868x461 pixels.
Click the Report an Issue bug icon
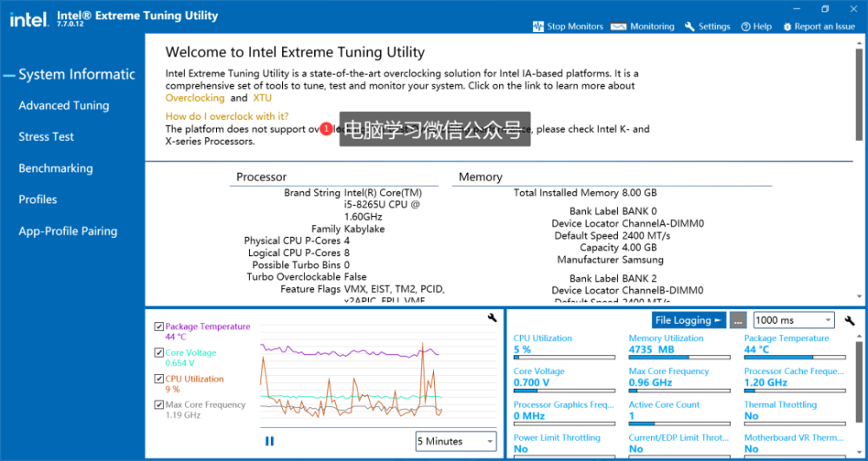787,27
